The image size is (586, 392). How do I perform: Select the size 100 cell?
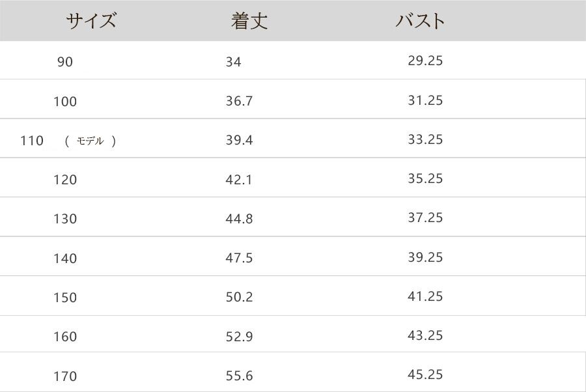pyautogui.click(x=65, y=102)
